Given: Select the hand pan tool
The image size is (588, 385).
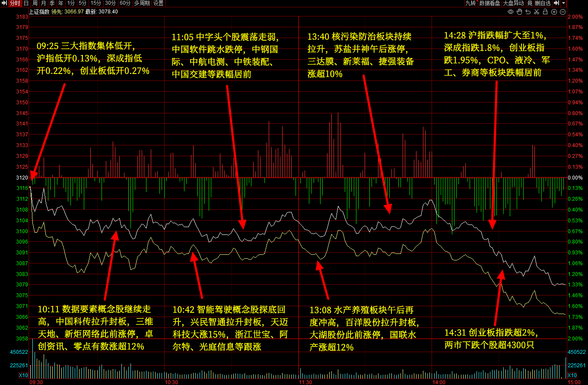Looking at the screenshot, I should [519, 12].
